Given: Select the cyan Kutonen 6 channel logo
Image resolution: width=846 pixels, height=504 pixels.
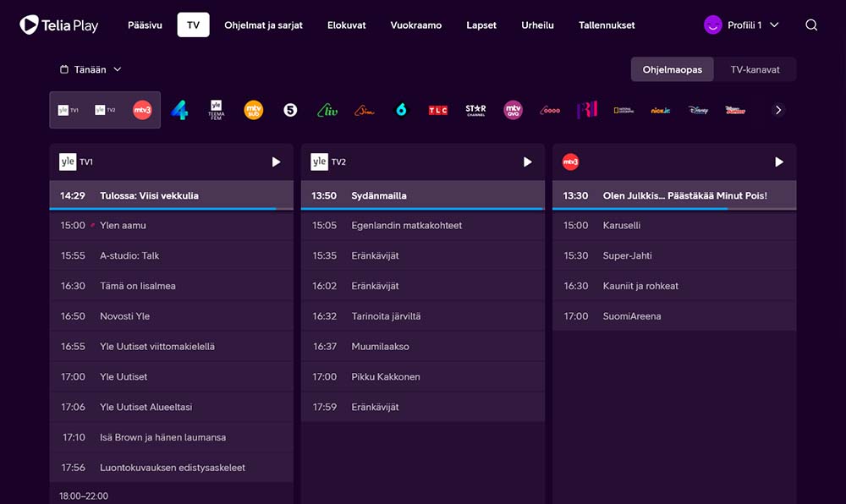Looking at the screenshot, I should (x=401, y=110).
